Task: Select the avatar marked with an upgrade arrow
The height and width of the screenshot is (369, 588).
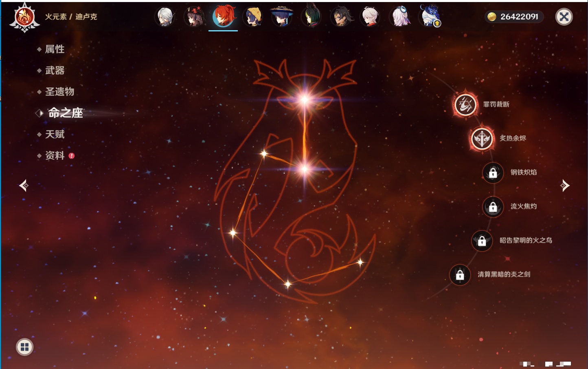Action: click(430, 16)
